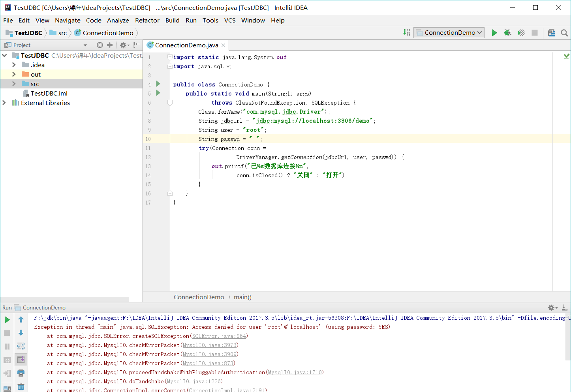
Task: Open the Navigate menu
Action: 68,21
